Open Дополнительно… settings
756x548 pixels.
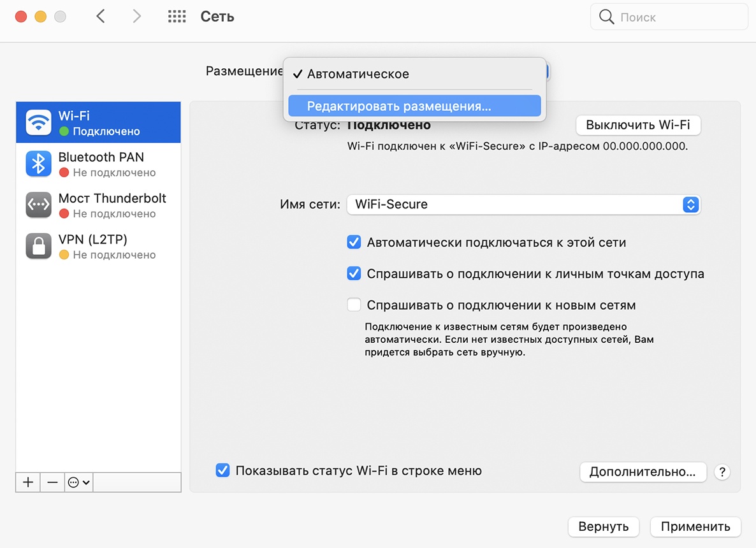[643, 472]
